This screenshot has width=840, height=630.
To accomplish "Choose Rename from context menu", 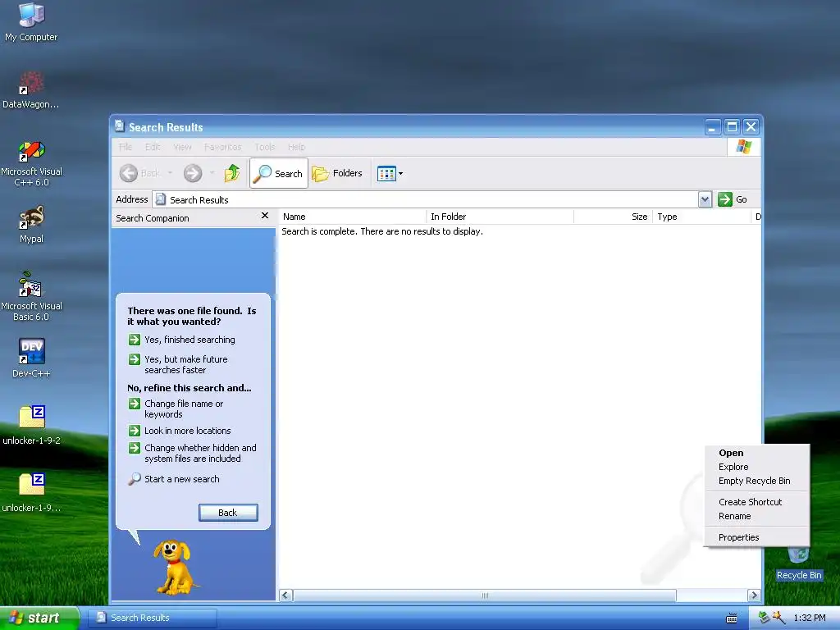I will pos(756,516).
